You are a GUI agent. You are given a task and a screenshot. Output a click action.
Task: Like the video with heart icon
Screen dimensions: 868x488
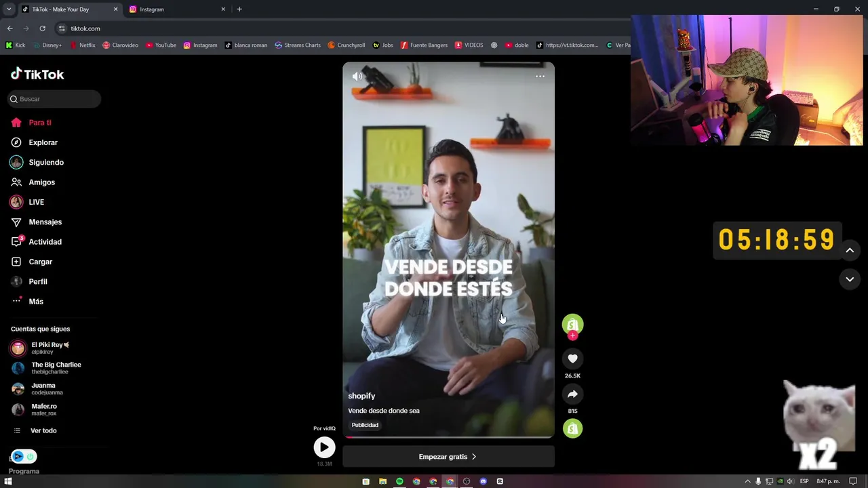(572, 359)
